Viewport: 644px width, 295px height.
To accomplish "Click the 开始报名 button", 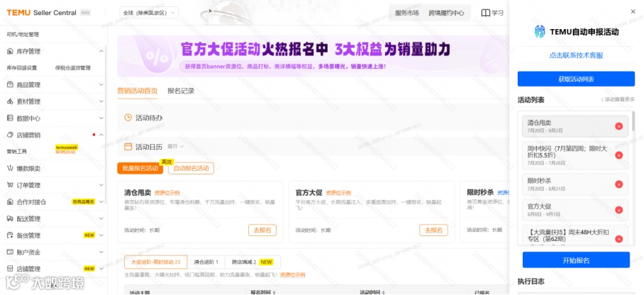I will 576,260.
